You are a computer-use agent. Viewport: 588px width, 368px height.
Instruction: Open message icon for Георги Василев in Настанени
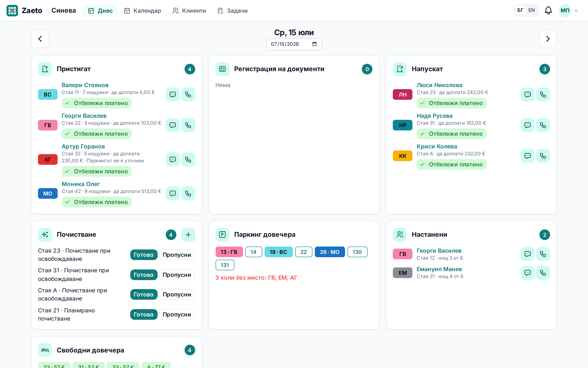[x=527, y=254]
